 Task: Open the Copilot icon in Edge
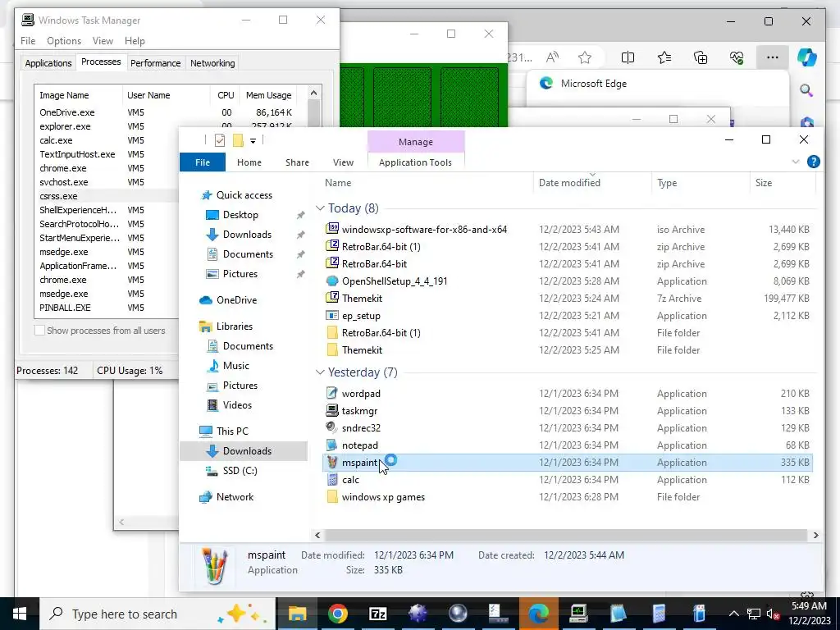(x=806, y=57)
